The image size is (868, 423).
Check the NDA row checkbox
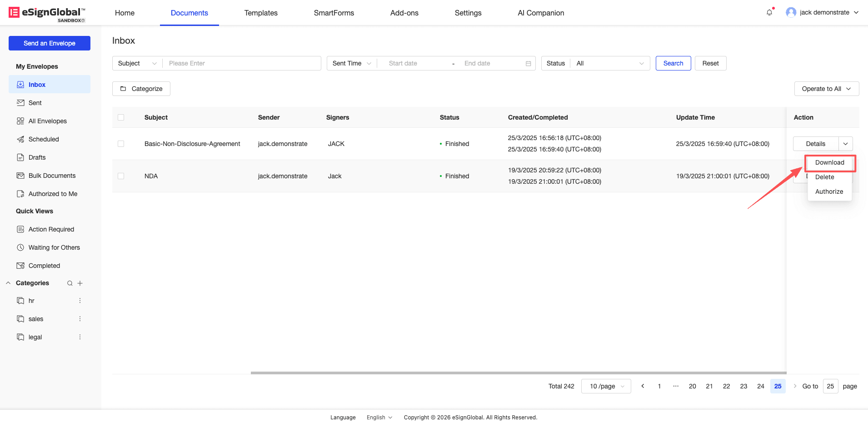click(121, 176)
